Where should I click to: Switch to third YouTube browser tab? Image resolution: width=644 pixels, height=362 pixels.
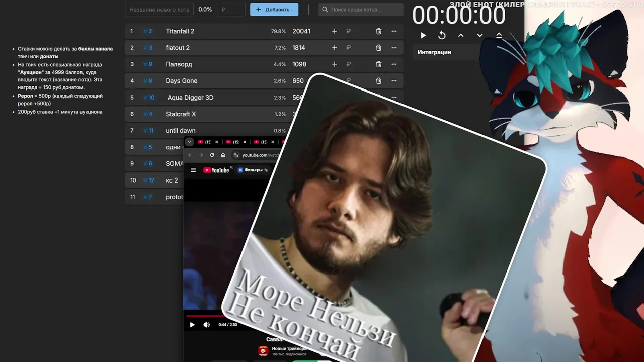tap(260, 142)
